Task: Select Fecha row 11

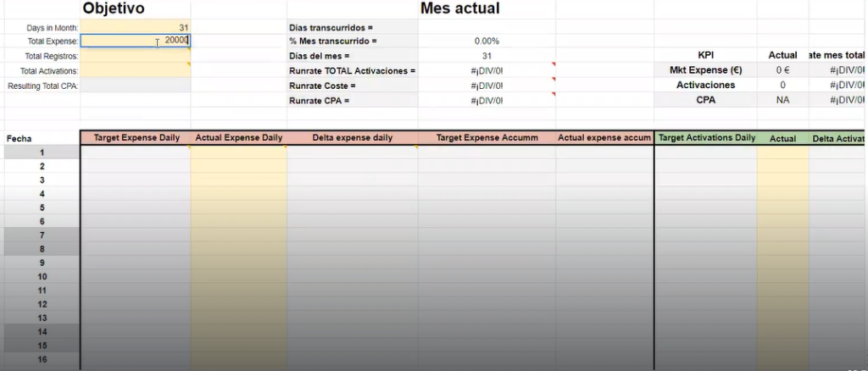Action: click(42, 291)
